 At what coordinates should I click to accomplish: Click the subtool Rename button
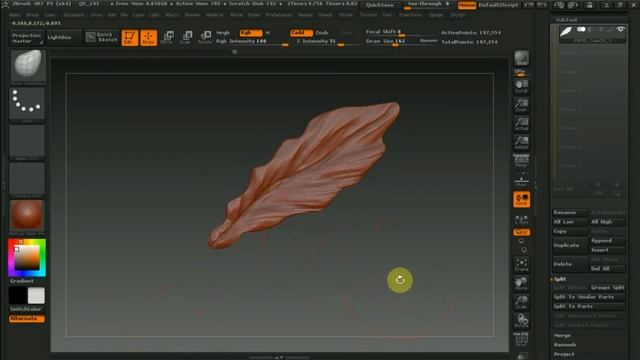click(570, 213)
